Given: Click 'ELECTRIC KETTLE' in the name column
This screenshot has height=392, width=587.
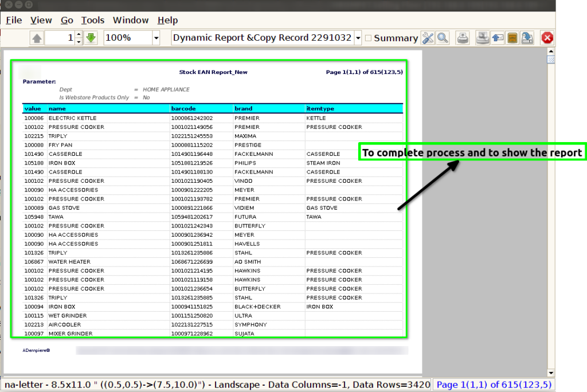Looking at the screenshot, I should [x=72, y=118].
